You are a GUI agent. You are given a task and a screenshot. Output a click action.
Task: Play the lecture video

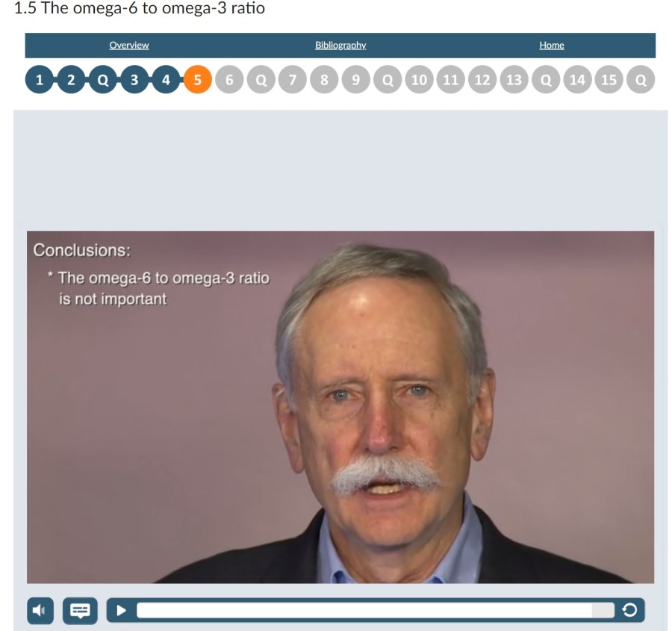pyautogui.click(x=121, y=610)
